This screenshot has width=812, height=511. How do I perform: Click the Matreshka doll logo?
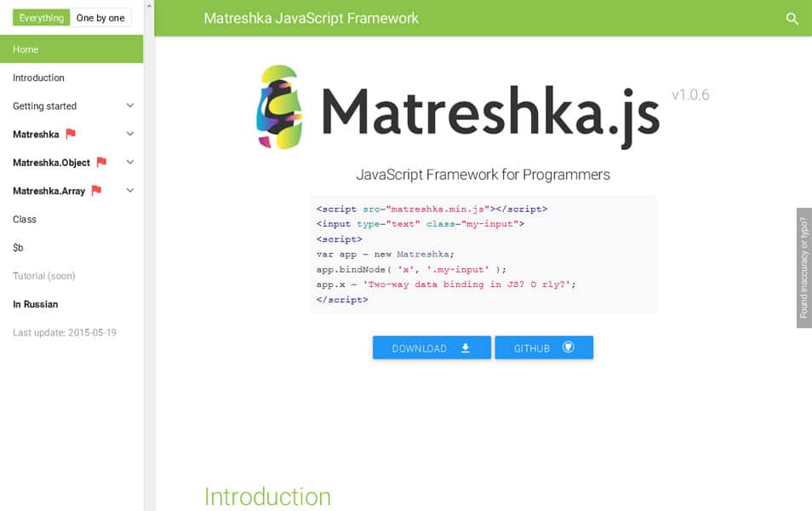click(280, 106)
